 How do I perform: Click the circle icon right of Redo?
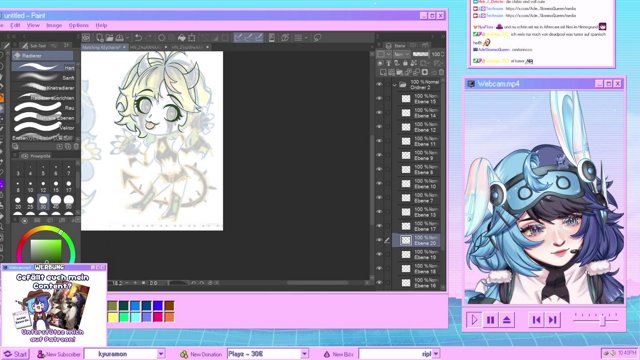(x=162, y=38)
